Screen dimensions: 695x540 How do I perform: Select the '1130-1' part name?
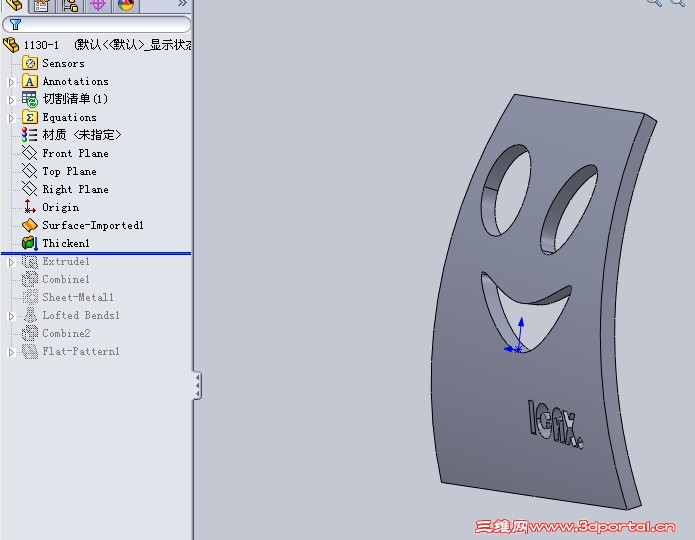coord(41,45)
